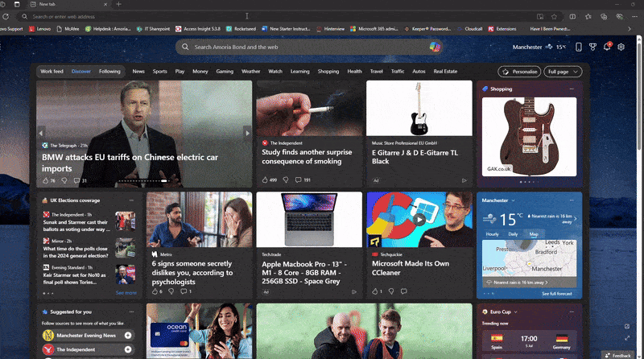Screen dimensions: 644x359
Task: Like the BMW attacks EU tariffs story
Action: click(x=46, y=180)
